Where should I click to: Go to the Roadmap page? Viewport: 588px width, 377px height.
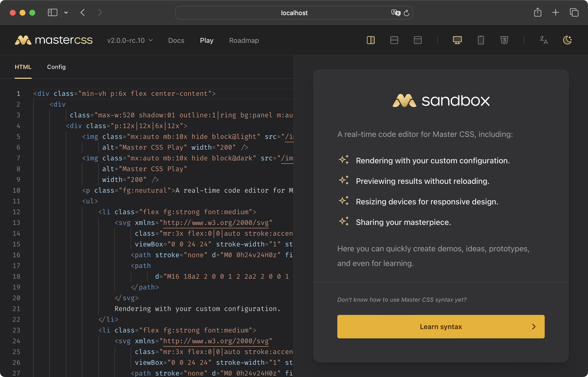pyautogui.click(x=244, y=40)
